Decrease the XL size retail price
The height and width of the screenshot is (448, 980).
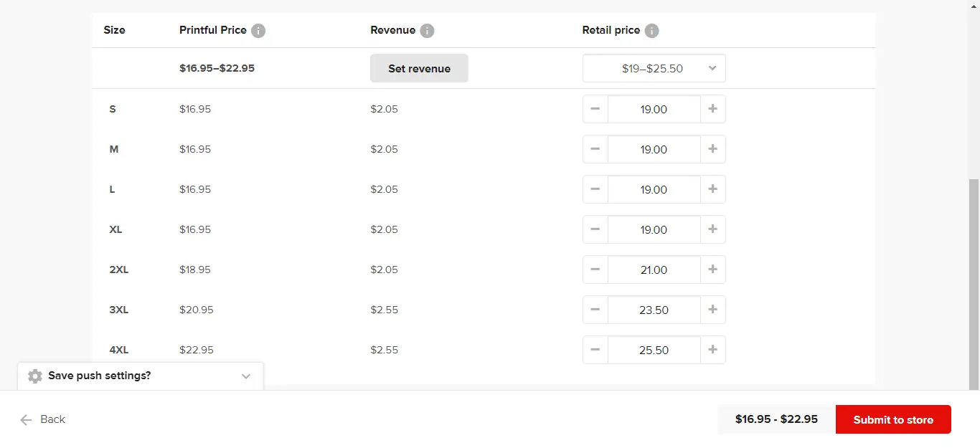(x=595, y=229)
